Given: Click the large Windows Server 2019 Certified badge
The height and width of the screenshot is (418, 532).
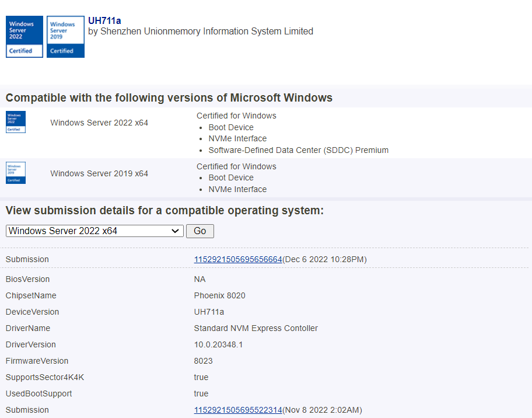Looking at the screenshot, I should pos(65,37).
